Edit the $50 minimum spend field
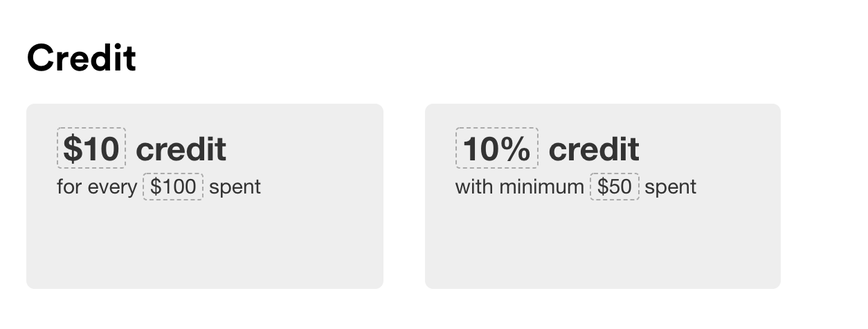Image resolution: width=868 pixels, height=329 pixels. coord(615,187)
